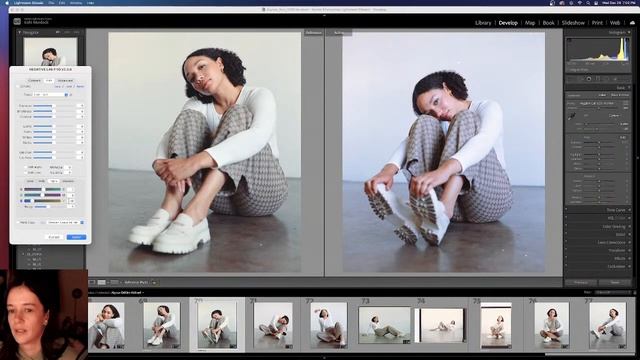Select filmstrip thumbnail 73

pos(384,325)
